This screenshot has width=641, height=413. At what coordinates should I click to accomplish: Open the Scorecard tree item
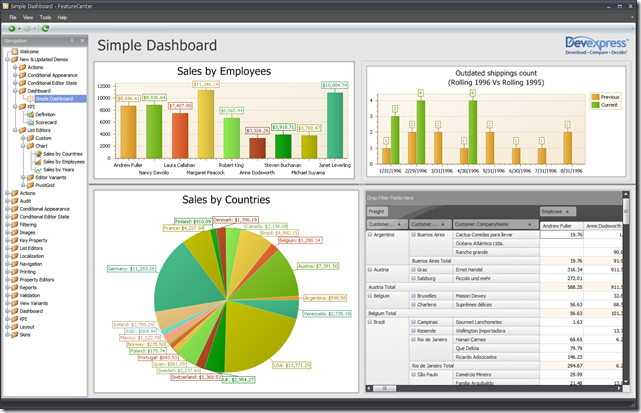[x=46, y=122]
